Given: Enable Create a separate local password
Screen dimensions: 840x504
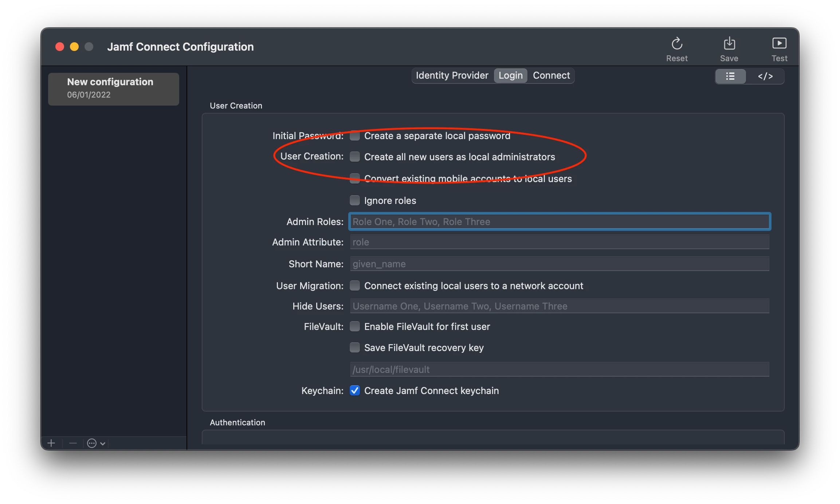Looking at the screenshot, I should click(x=355, y=136).
